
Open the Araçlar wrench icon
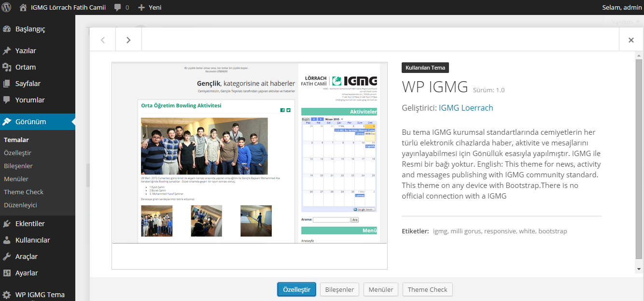[x=7, y=257]
